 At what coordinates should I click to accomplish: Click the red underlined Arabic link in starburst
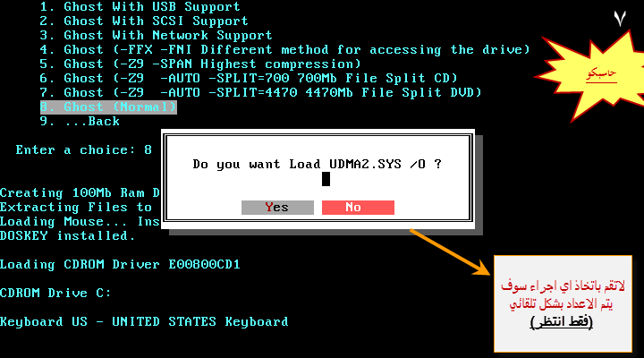point(601,74)
